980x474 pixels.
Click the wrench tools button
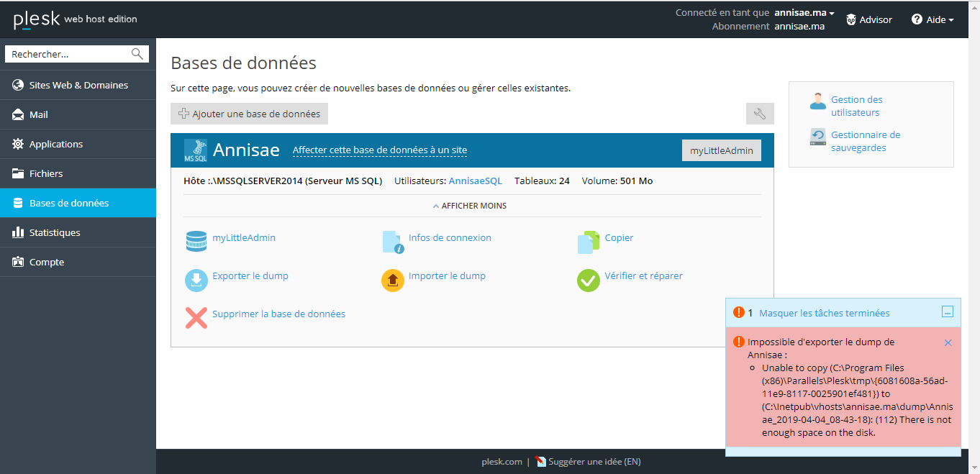pyautogui.click(x=760, y=114)
